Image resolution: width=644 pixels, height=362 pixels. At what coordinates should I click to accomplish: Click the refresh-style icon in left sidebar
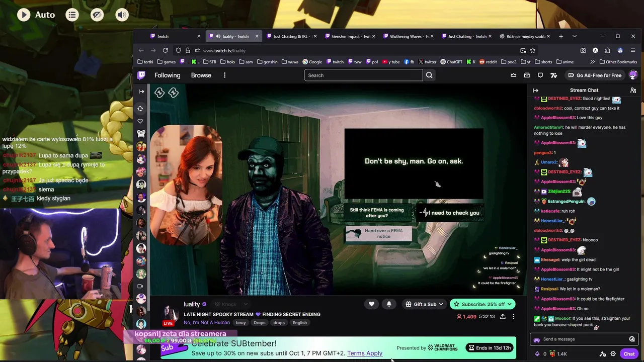point(140,109)
